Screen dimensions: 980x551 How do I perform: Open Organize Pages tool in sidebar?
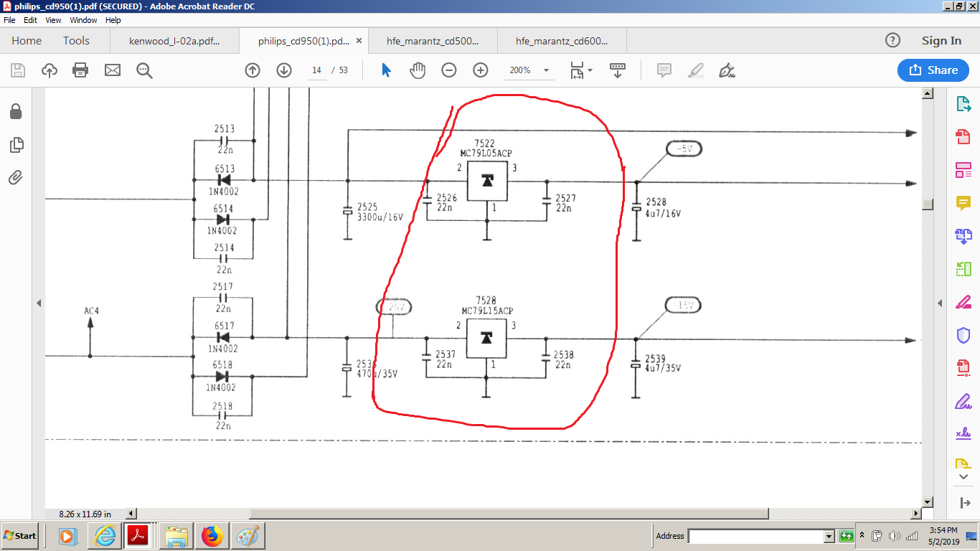pyautogui.click(x=963, y=269)
